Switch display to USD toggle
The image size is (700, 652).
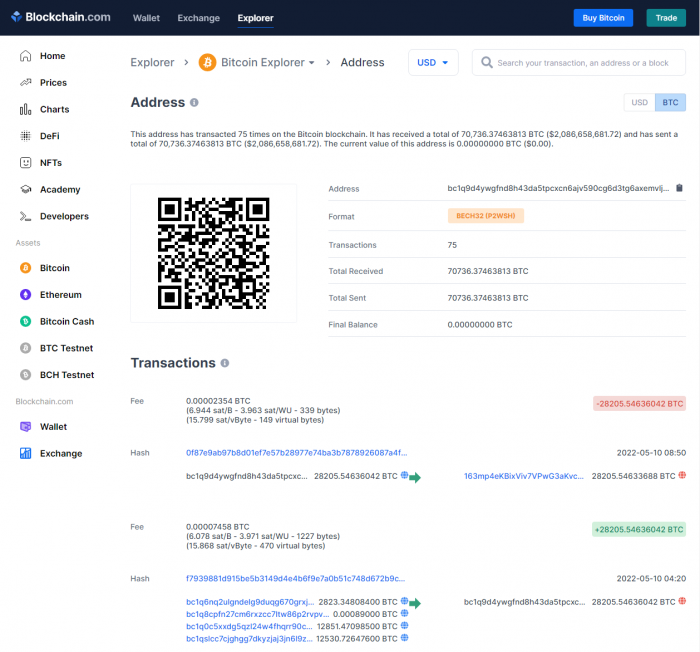click(639, 102)
